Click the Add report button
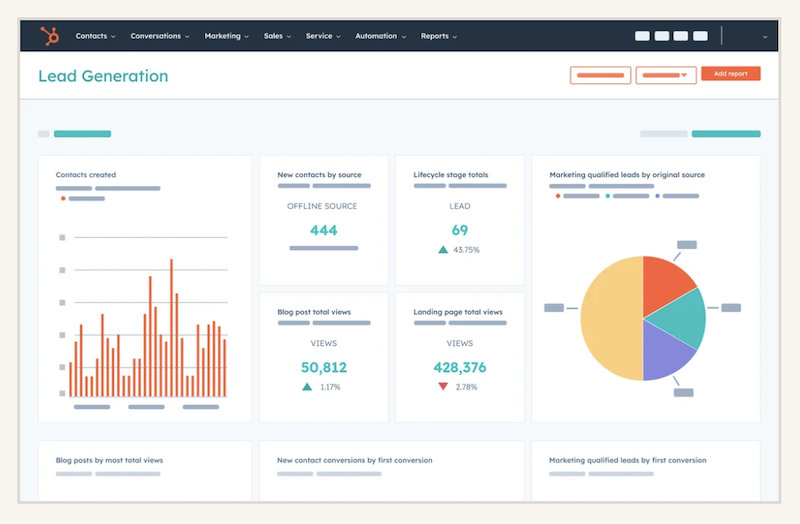Viewport: 800px width, 524px height. tap(730, 74)
